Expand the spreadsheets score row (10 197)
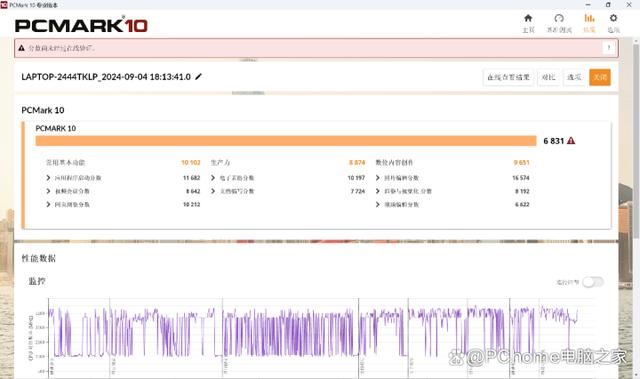This screenshot has width=640, height=379. pos(288,178)
